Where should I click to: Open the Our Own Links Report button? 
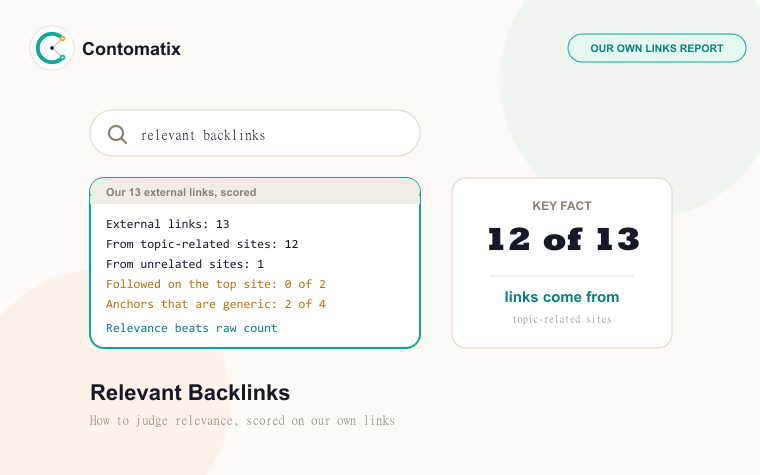point(657,48)
